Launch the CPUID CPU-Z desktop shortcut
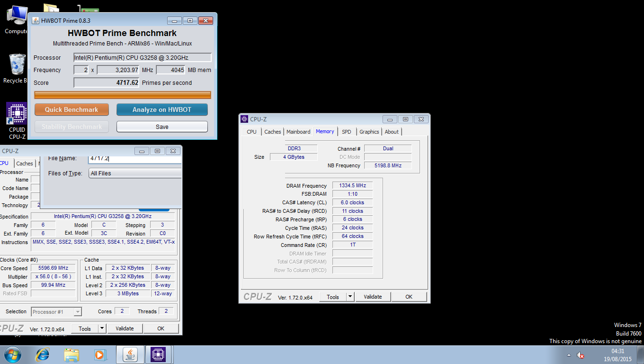The image size is (644, 364). coord(17,121)
